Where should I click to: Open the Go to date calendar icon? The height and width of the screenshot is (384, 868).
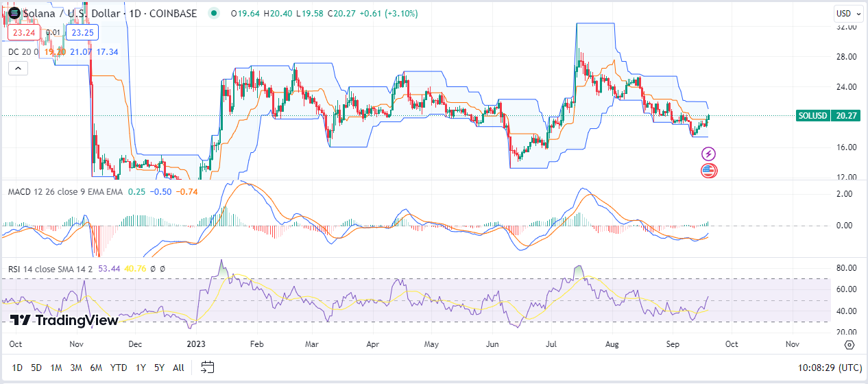[x=208, y=368]
